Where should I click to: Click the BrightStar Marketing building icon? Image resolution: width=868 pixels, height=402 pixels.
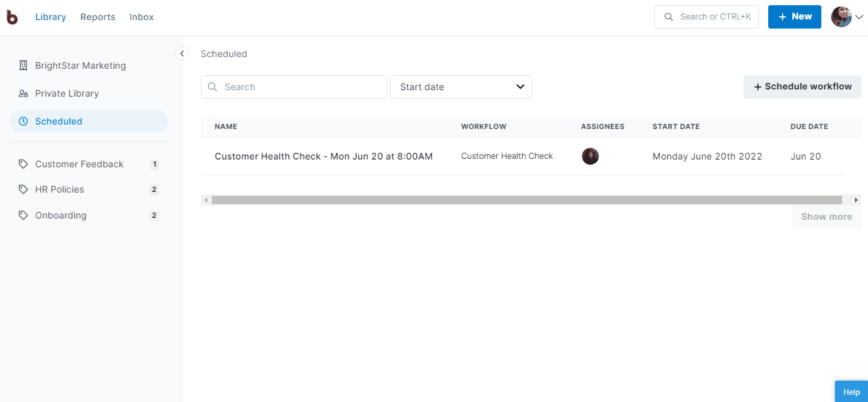pyautogui.click(x=23, y=65)
